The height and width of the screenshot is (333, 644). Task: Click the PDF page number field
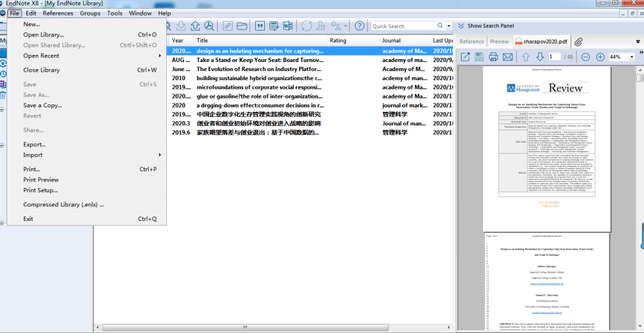point(555,57)
